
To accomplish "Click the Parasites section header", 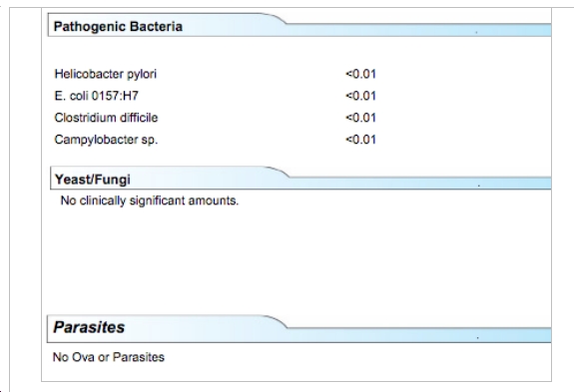I will pos(89,327).
